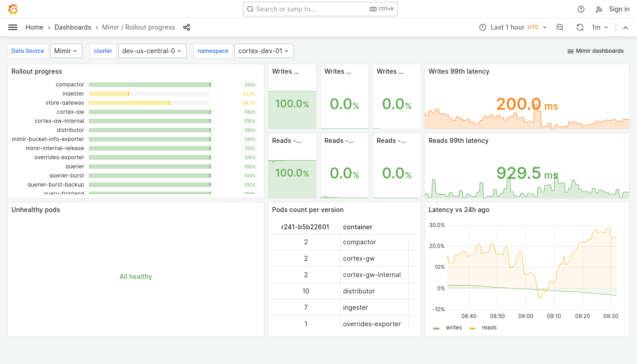Collapse the top controls with the chevron icon
The width and height of the screenshot is (637, 364).
click(626, 27)
